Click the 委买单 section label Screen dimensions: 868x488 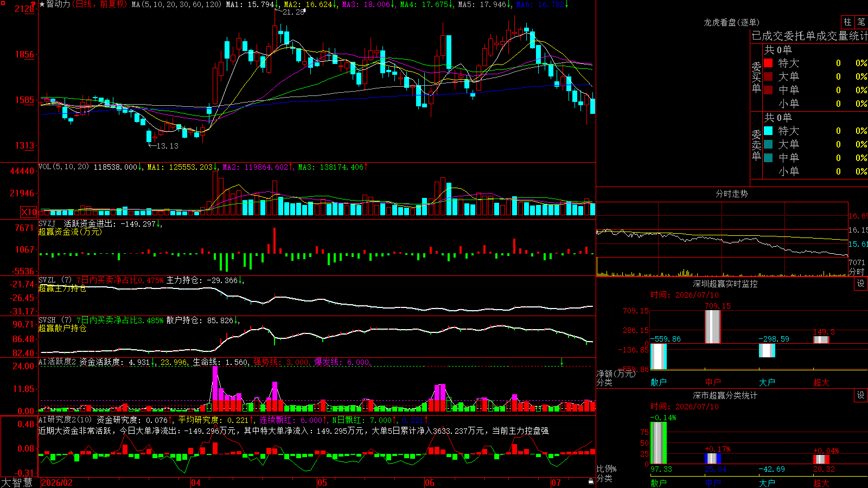pyautogui.click(x=756, y=77)
